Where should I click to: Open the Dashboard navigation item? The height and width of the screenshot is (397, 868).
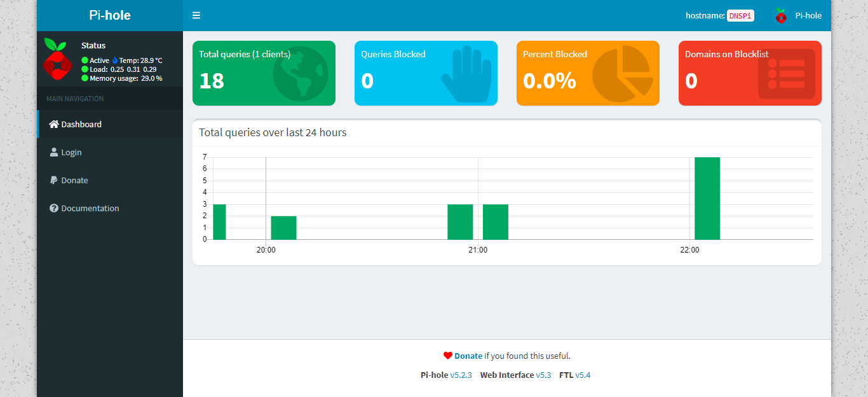click(x=110, y=124)
